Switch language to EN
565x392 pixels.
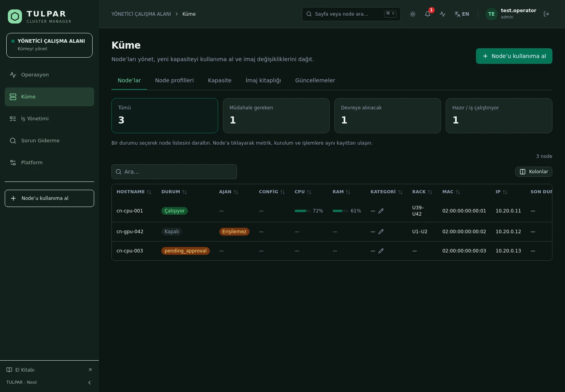coord(462,14)
